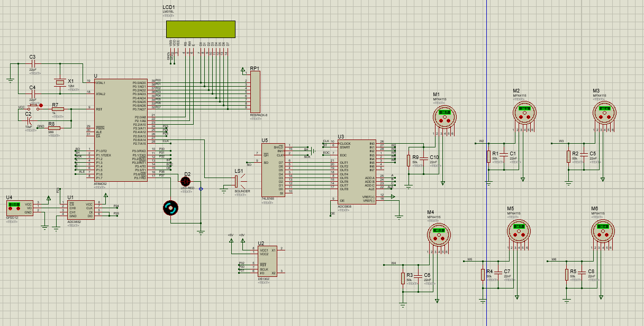This screenshot has height=326, width=644.
Task: Select the U2 DS1302 clock chip
Action: (267, 260)
